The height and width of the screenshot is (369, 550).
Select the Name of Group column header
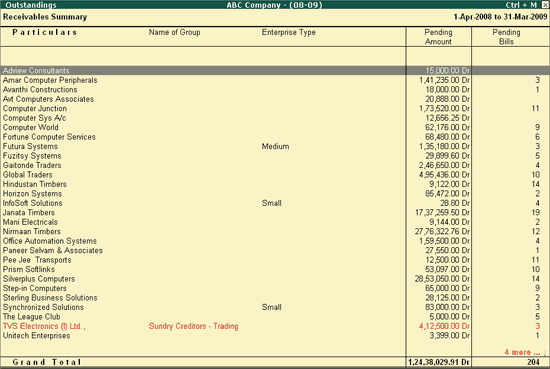click(174, 32)
